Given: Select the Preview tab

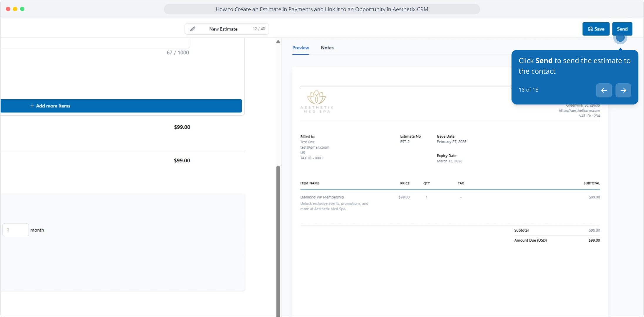Looking at the screenshot, I should (x=300, y=48).
